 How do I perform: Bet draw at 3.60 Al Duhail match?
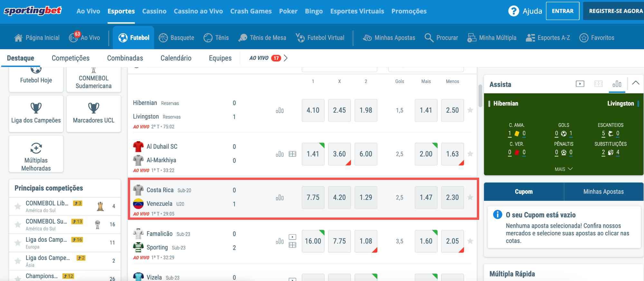[339, 154]
